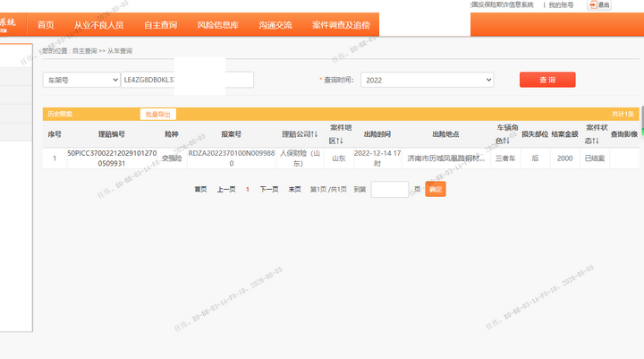
Task: Click the 历史赔案 section title
Action: coord(60,114)
